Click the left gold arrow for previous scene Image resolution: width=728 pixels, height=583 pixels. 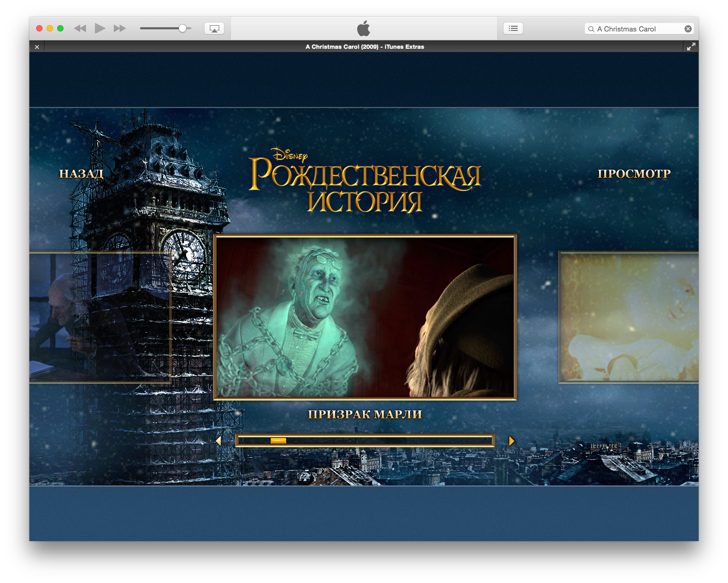pos(219,441)
